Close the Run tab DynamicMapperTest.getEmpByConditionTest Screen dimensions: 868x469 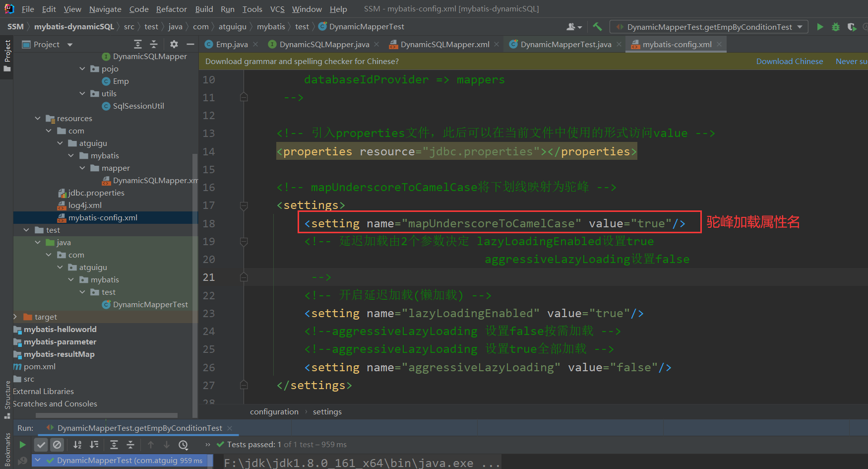(230, 428)
